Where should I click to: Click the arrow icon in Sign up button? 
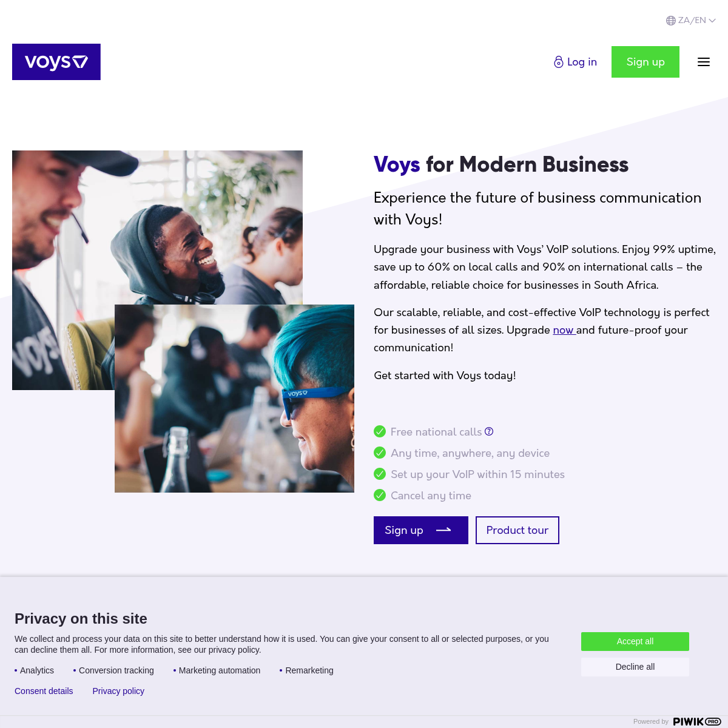click(x=443, y=530)
